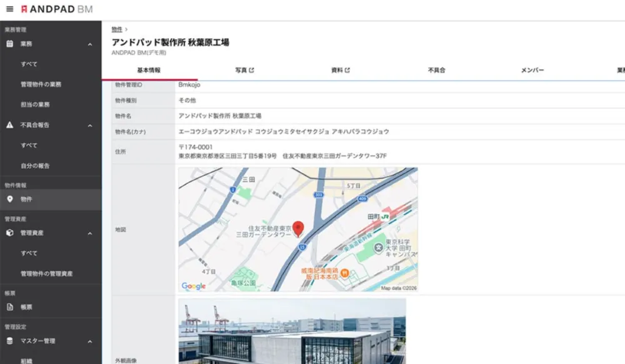The width and height of the screenshot is (625, 364).
Task: Click the Map data ©2026 attribution
Action: 399,288
